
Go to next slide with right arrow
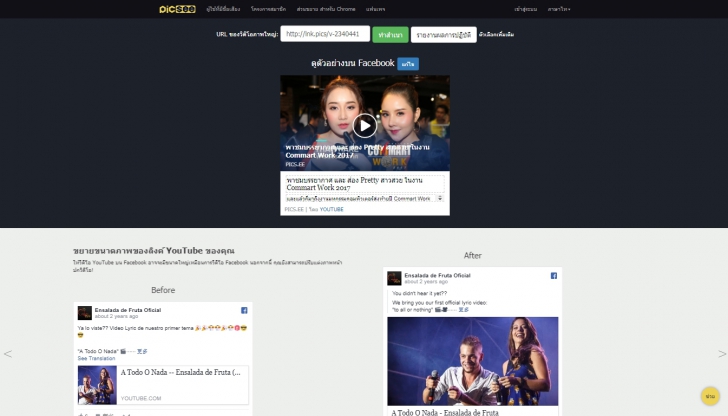pyautogui.click(x=722, y=354)
